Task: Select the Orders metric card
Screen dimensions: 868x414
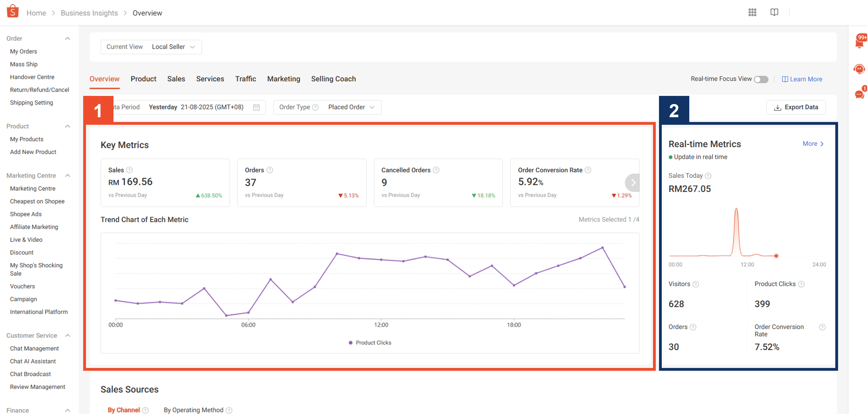Action: [302, 183]
